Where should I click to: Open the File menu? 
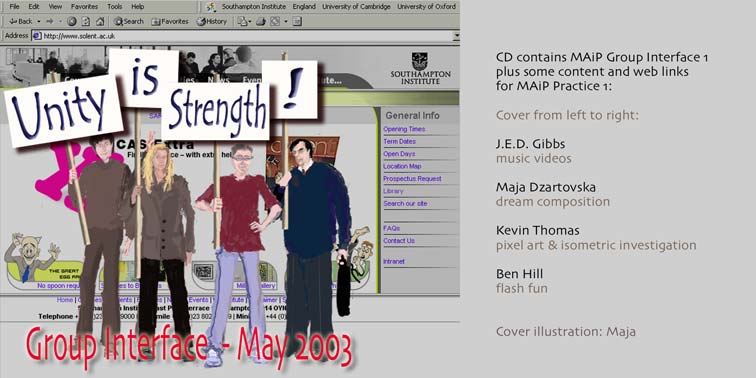[x=14, y=7]
